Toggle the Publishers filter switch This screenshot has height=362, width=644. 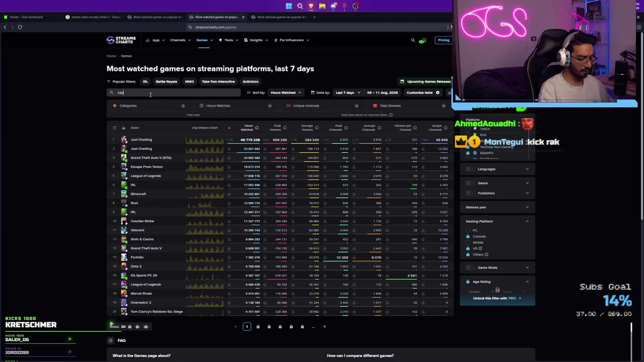pos(471,193)
